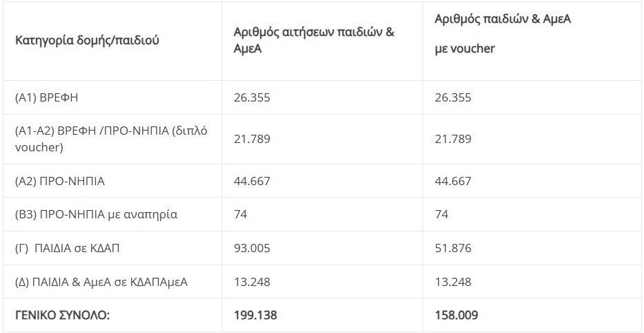
Task: Select the total voucher value 158.009
Action: (456, 315)
